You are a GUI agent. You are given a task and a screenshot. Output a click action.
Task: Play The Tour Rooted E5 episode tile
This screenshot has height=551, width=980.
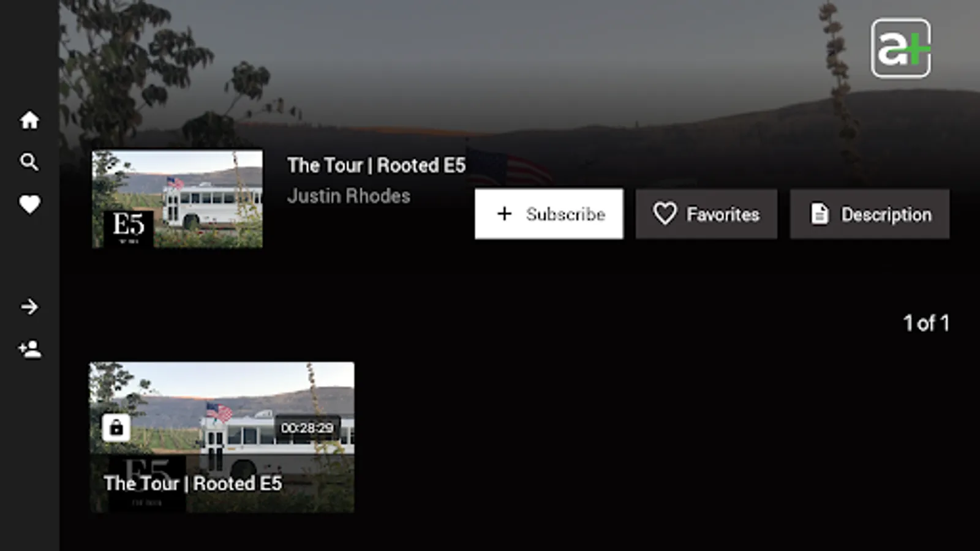tap(222, 437)
